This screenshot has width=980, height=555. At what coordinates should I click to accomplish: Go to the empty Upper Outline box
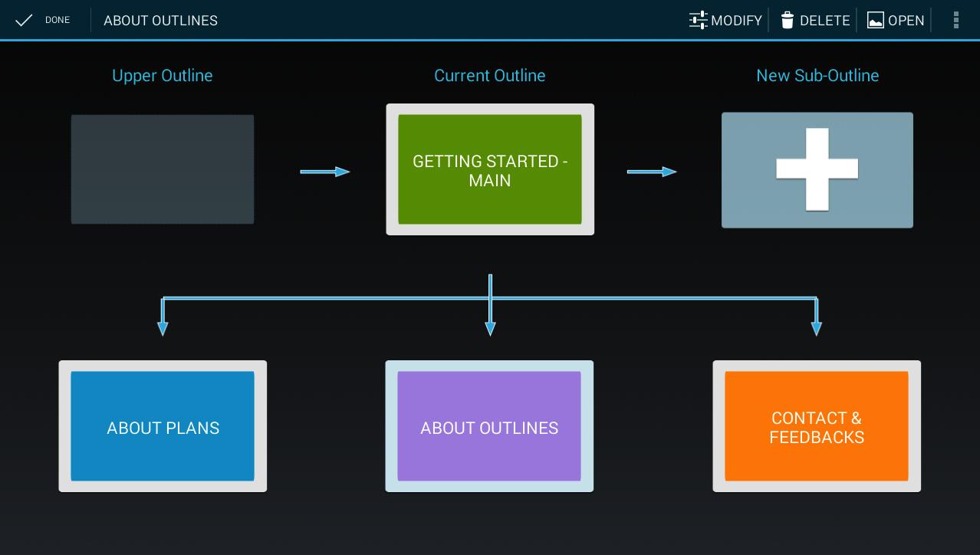pyautogui.click(x=163, y=169)
